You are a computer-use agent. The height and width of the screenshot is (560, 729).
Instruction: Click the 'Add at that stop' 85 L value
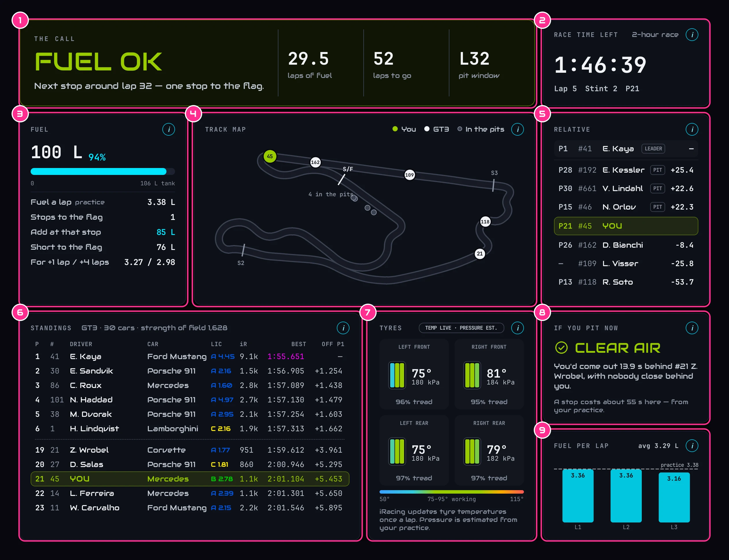(x=166, y=232)
